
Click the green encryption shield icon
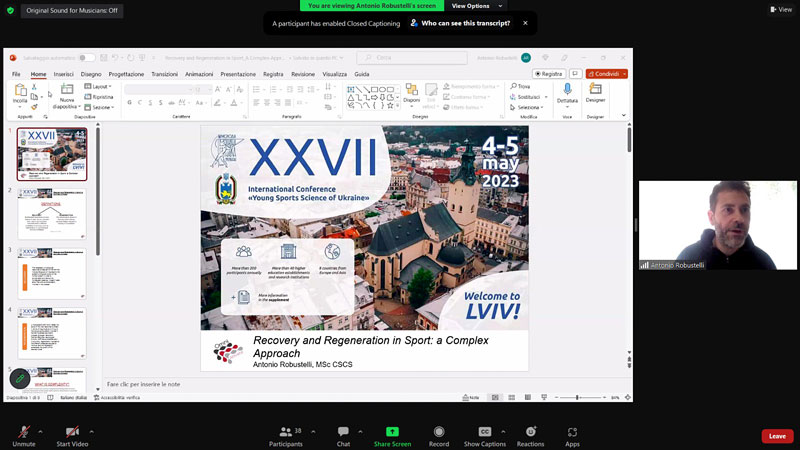[x=10, y=10]
